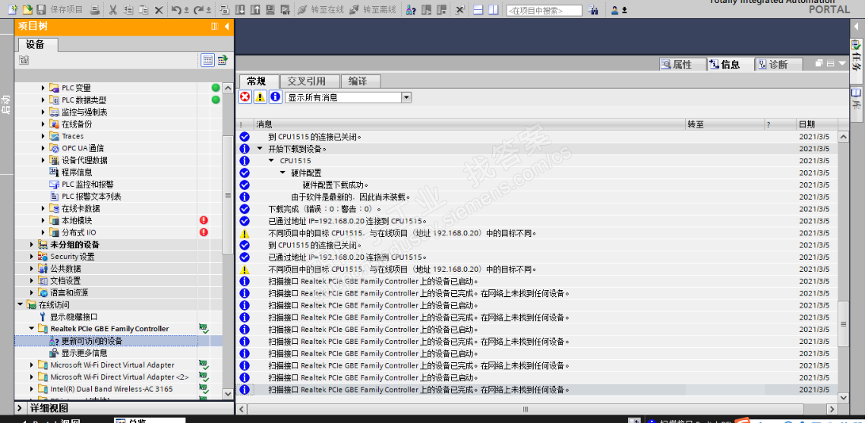Click the Go offline button

point(373,9)
